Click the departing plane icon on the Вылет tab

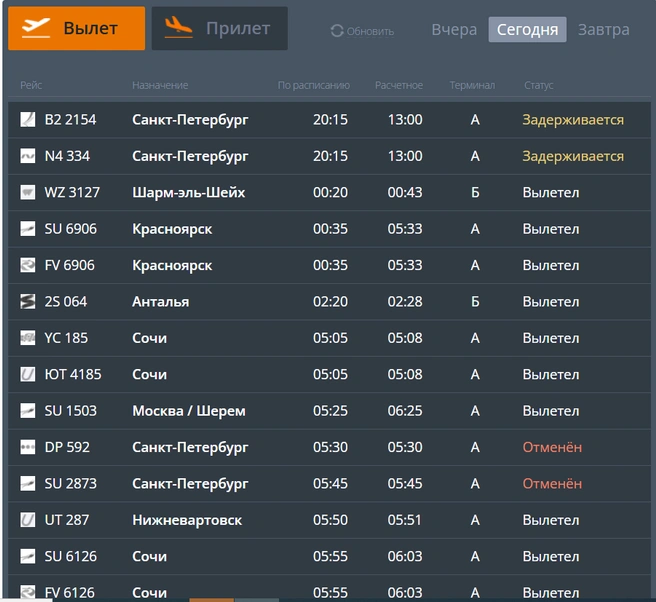click(x=36, y=28)
